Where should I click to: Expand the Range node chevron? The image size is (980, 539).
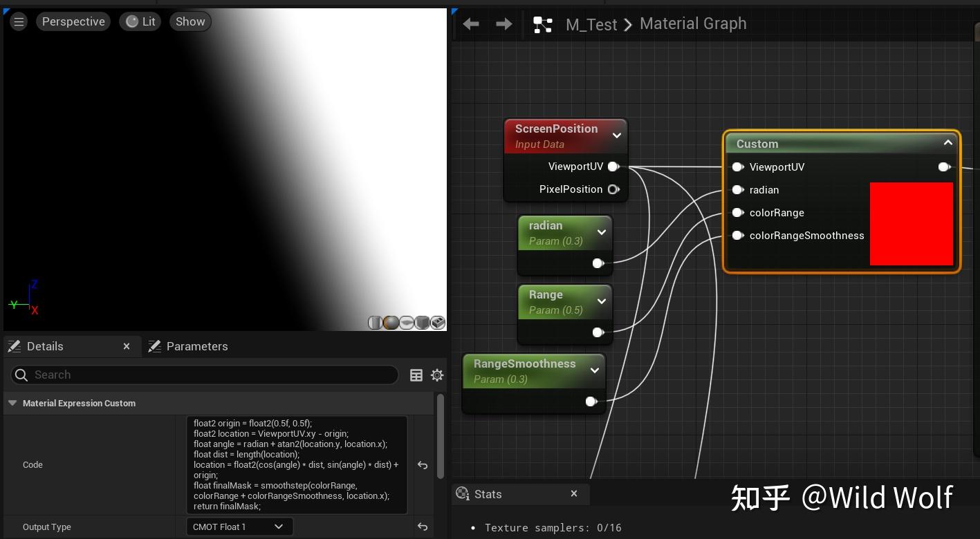pos(602,301)
